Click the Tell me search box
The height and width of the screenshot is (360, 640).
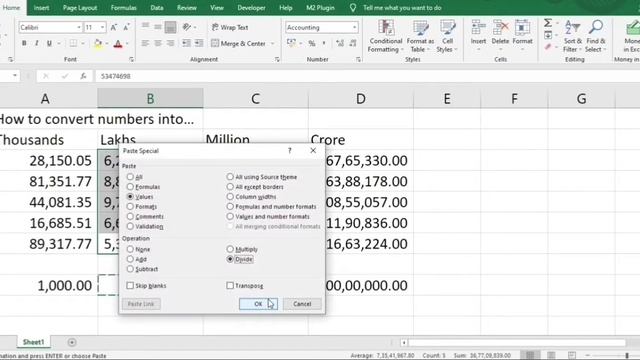pyautogui.click(x=402, y=8)
